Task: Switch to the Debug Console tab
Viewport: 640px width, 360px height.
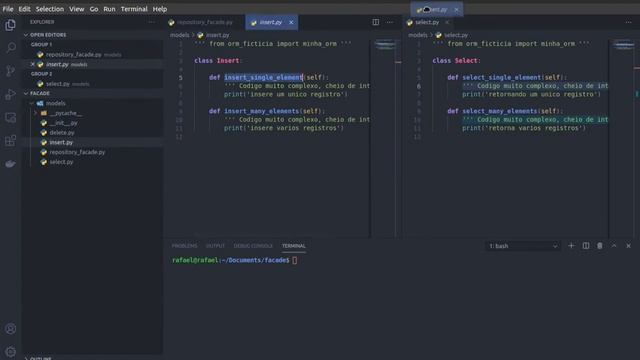Action: click(x=253, y=246)
